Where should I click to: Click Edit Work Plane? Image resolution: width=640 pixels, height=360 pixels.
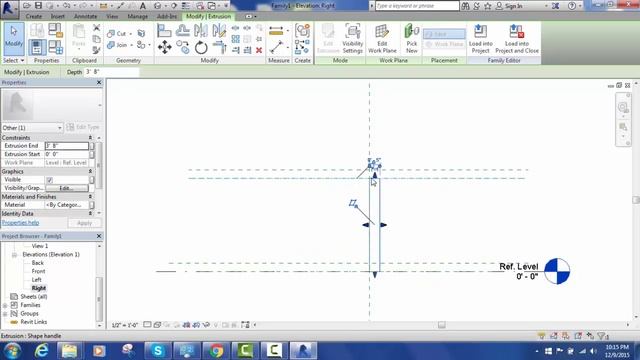382,39
